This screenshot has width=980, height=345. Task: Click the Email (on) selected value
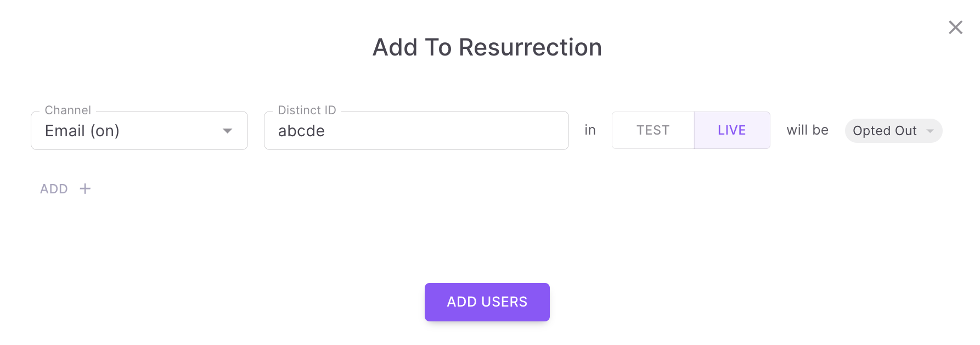click(82, 131)
